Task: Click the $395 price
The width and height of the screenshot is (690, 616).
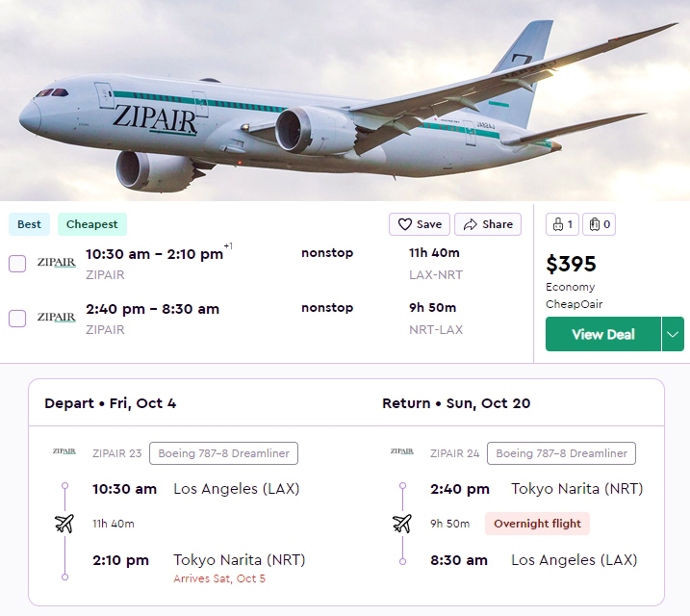Action: [571, 264]
